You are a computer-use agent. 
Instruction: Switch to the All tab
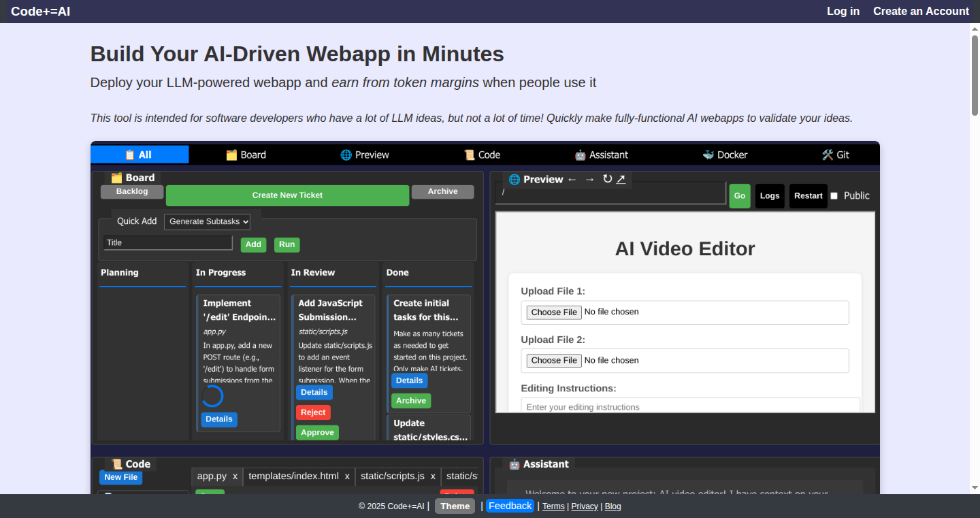click(x=140, y=155)
